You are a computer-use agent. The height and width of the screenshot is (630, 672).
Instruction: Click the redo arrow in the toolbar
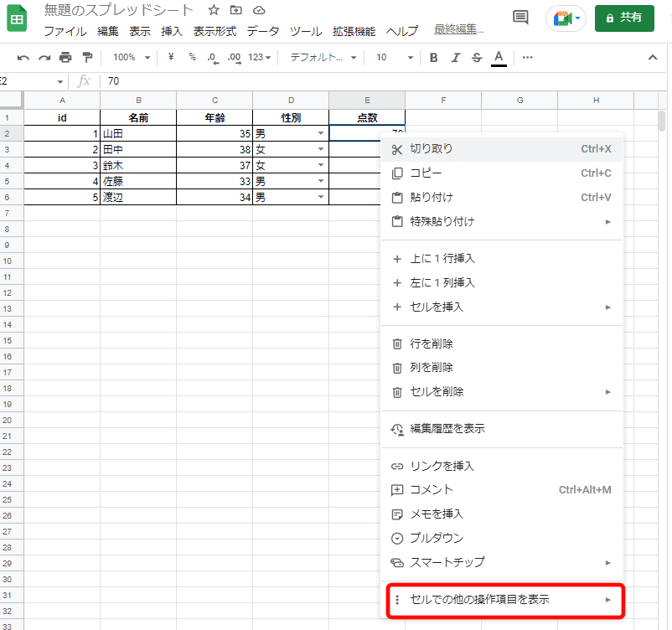tap(44, 58)
